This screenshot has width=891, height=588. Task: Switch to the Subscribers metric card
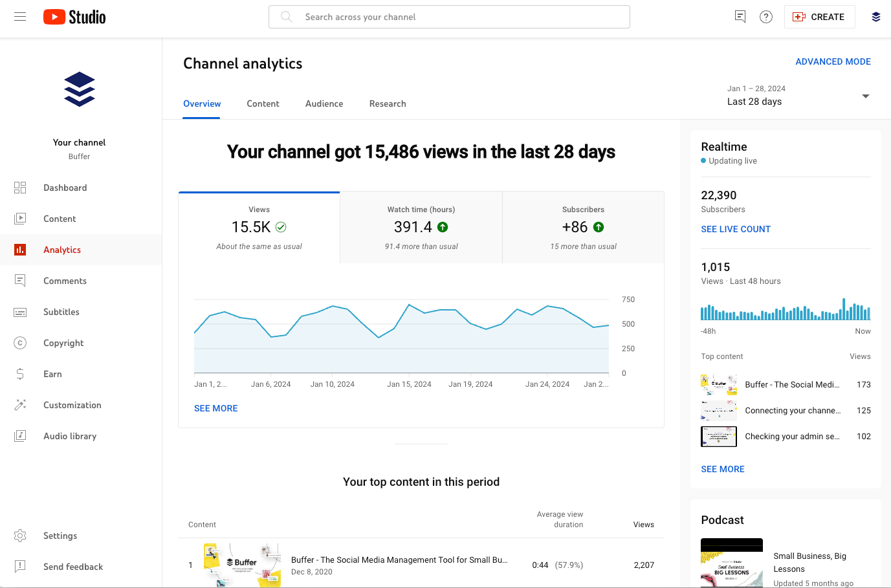[x=582, y=227]
